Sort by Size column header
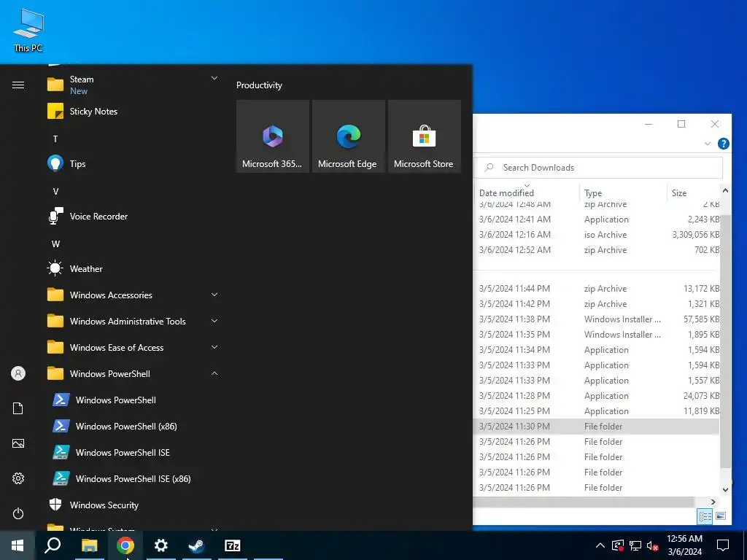This screenshot has height=560, width=747. pyautogui.click(x=693, y=192)
